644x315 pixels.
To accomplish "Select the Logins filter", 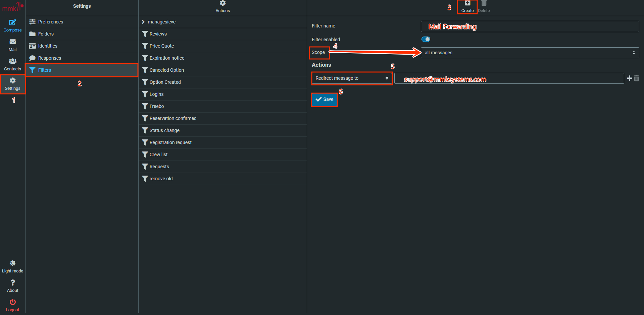I will (x=223, y=94).
